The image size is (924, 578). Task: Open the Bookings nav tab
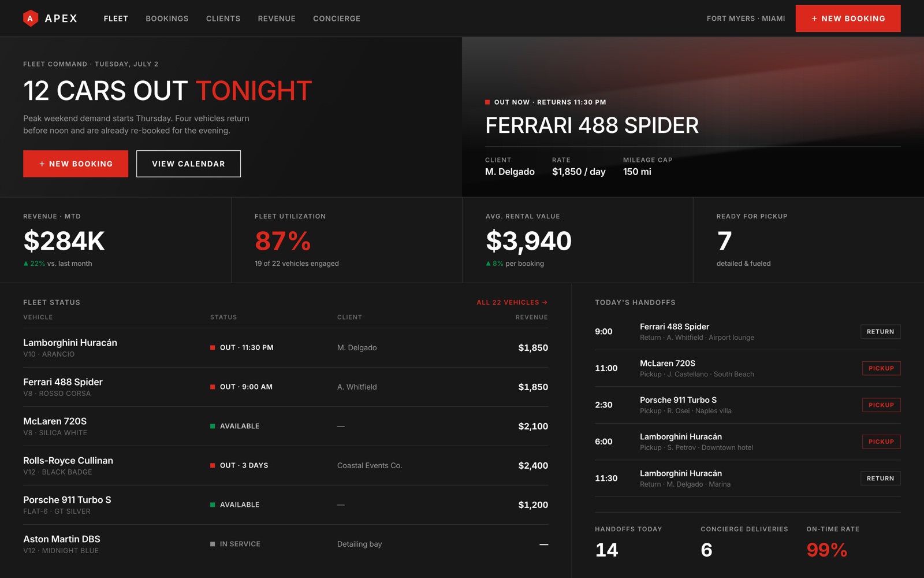click(167, 18)
